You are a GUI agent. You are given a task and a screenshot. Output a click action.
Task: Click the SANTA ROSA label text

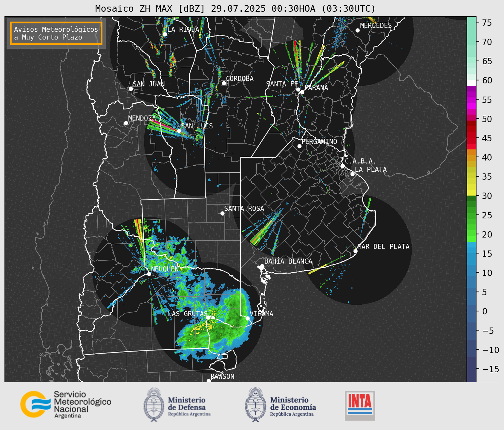coord(244,208)
